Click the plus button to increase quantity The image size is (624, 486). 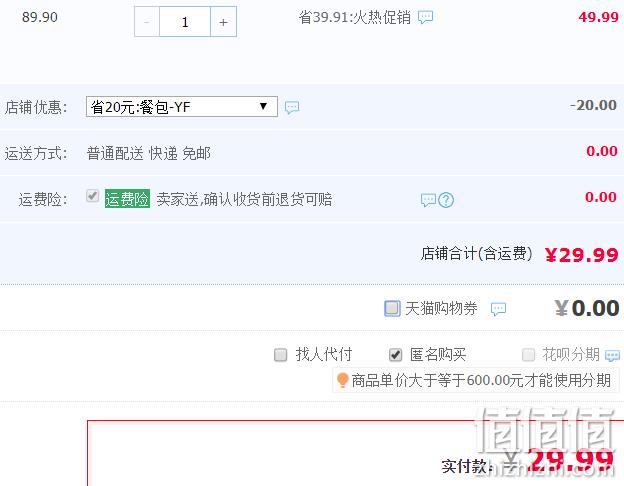223,22
